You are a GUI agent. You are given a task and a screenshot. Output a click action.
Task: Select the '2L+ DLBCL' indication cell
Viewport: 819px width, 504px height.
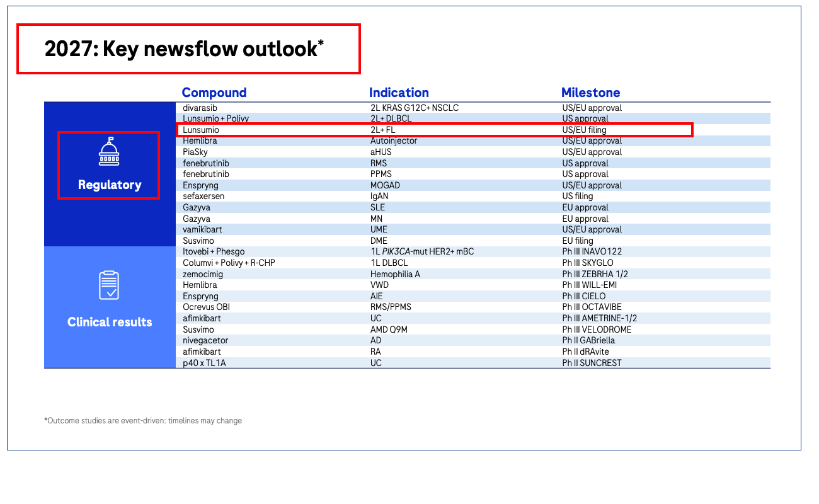(392, 118)
